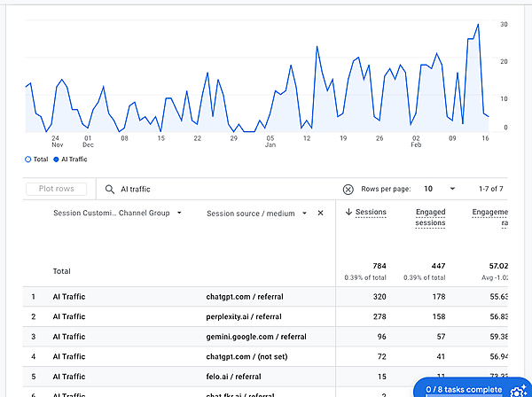532x397 pixels.
Task: Expand the Session Channel Group dimension dropdown
Action: pyautogui.click(x=179, y=213)
